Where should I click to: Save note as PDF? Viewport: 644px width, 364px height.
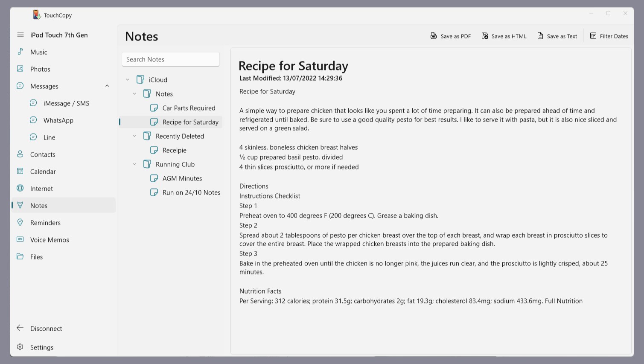451,36
